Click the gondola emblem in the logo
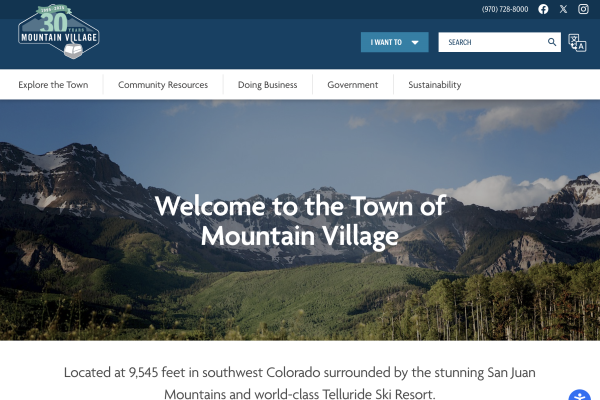The height and width of the screenshot is (400, 600). click(73, 51)
